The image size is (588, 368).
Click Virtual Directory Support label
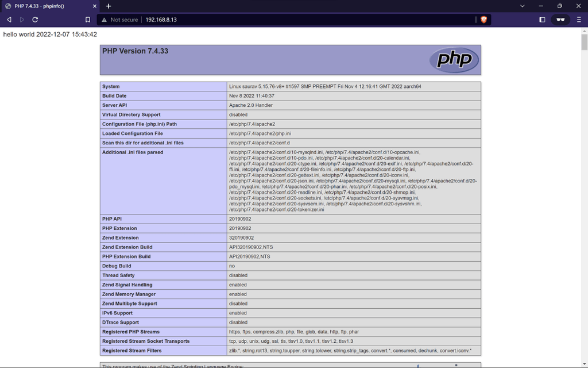click(131, 114)
